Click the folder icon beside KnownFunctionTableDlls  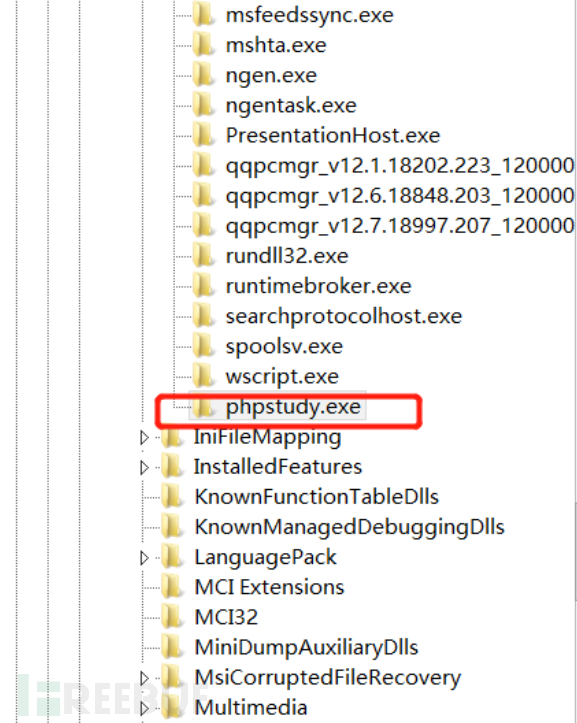(x=172, y=497)
